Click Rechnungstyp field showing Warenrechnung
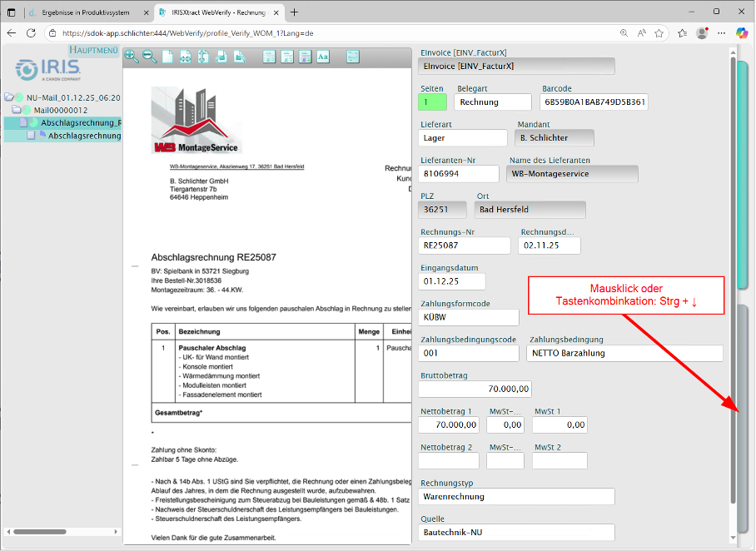This screenshot has height=551, width=756. click(x=516, y=497)
